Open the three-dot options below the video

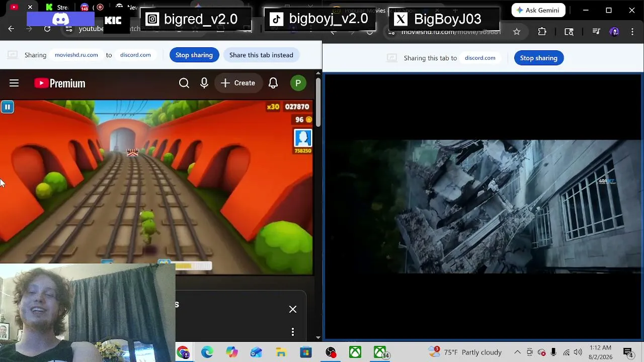[x=293, y=332]
